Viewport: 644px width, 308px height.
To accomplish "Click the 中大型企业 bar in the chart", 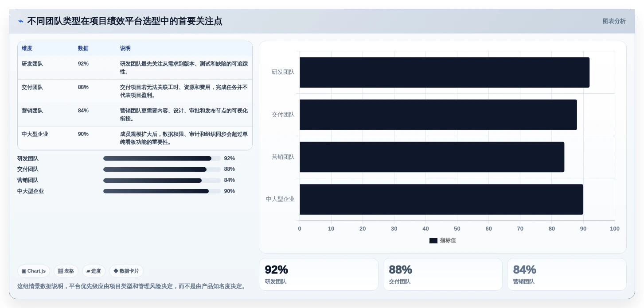I will pos(441,200).
